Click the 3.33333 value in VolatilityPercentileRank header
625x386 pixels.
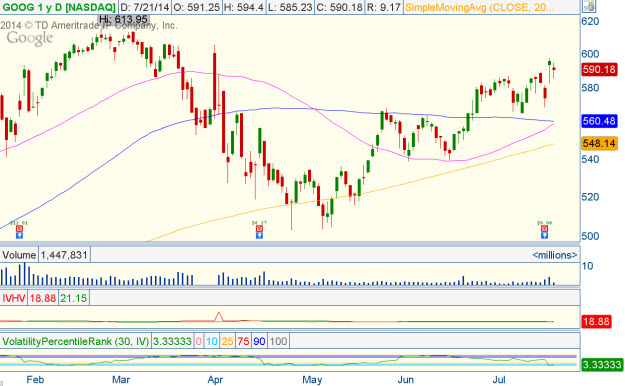click(172, 341)
